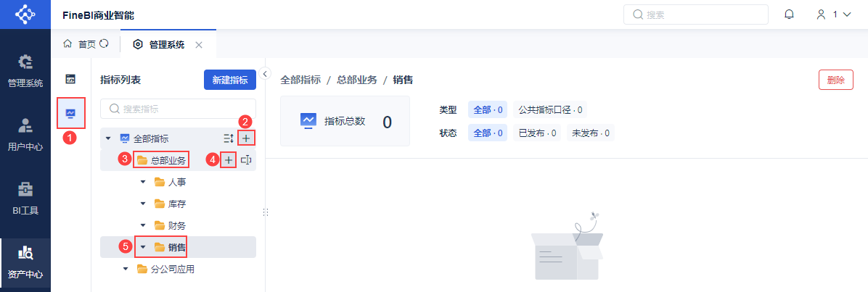Viewport: 868px width, 292px height.
Task: Click the notification bell icon
Action: coord(790,15)
